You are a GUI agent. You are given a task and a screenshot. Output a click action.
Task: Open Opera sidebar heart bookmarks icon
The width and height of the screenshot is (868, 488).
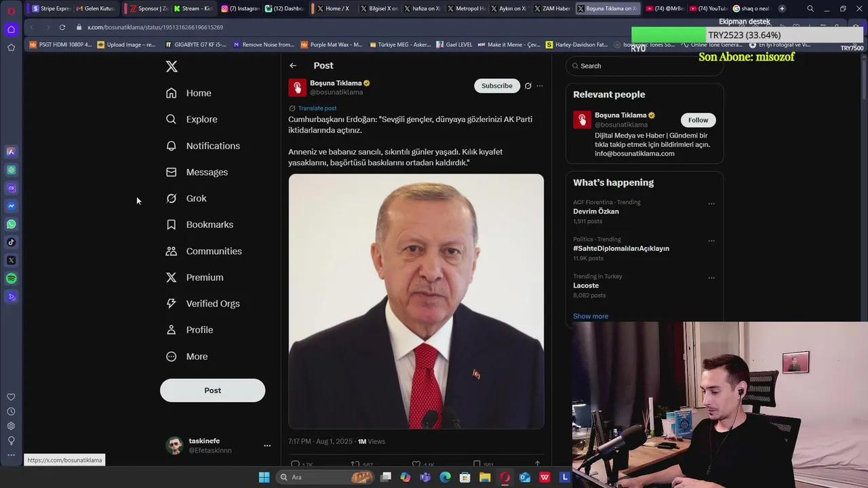[x=11, y=397]
